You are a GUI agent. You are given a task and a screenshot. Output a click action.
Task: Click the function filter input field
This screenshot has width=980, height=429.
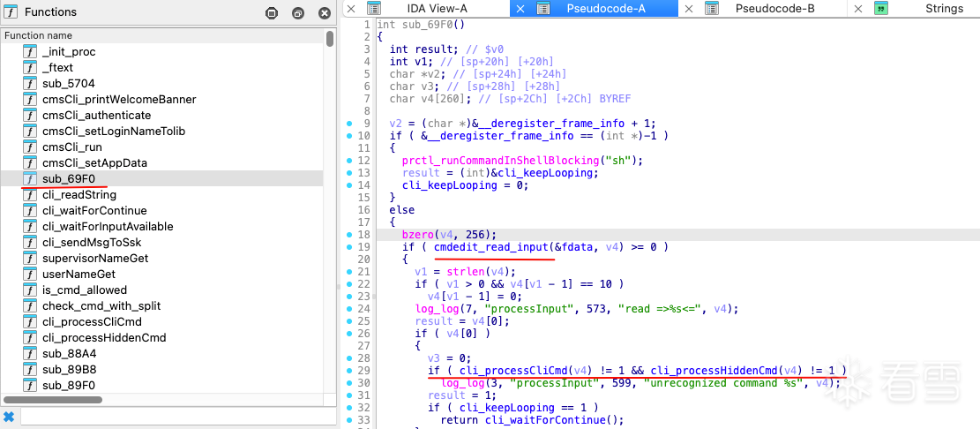(178, 417)
